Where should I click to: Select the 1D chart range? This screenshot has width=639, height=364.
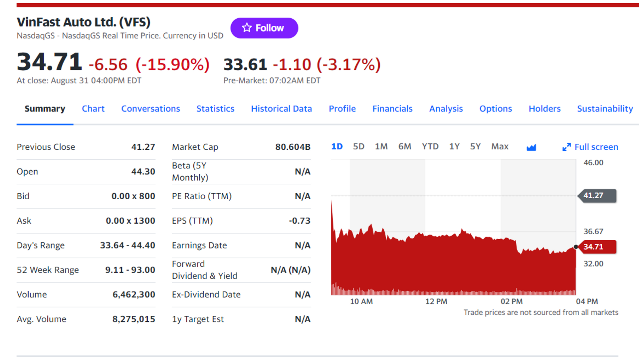pyautogui.click(x=337, y=146)
